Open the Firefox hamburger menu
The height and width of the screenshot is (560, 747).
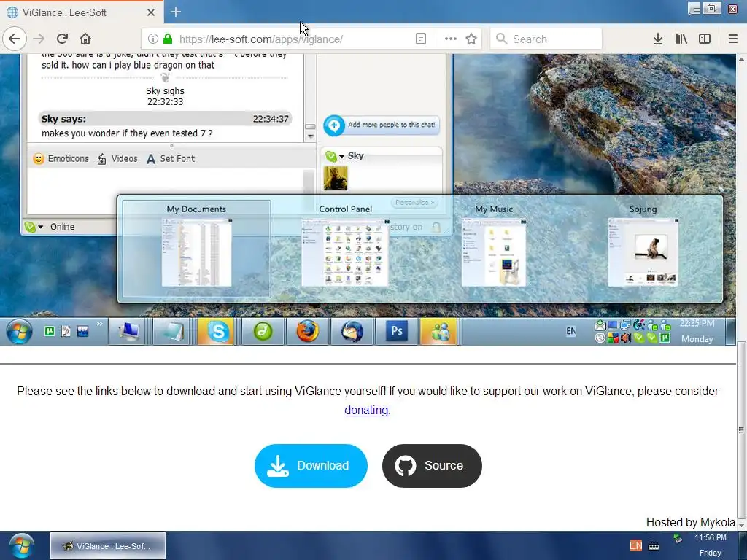tap(733, 39)
